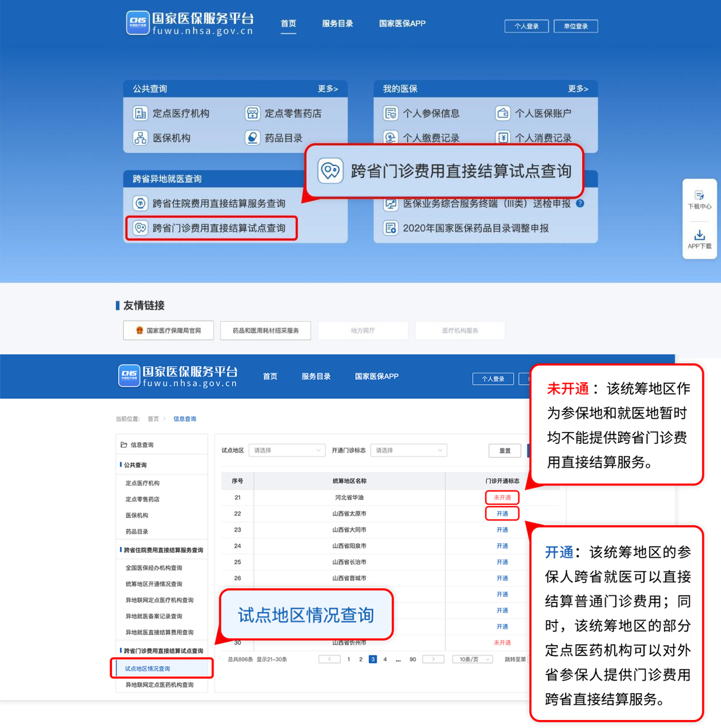
Task: Open 跨省门诊费用直接结算试点查询 link
Action: tap(218, 228)
